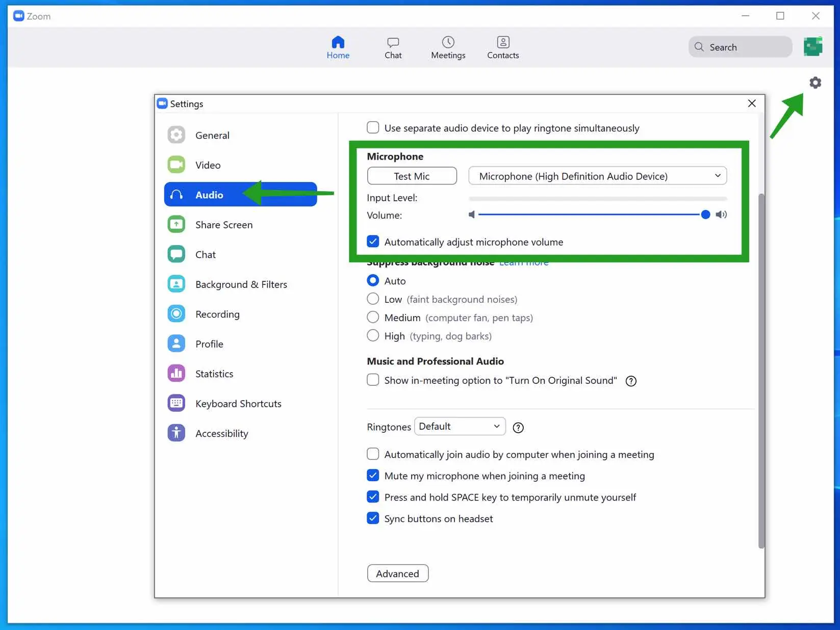Select the Recording label in sidebar
Image resolution: width=840 pixels, height=630 pixels.
click(217, 314)
